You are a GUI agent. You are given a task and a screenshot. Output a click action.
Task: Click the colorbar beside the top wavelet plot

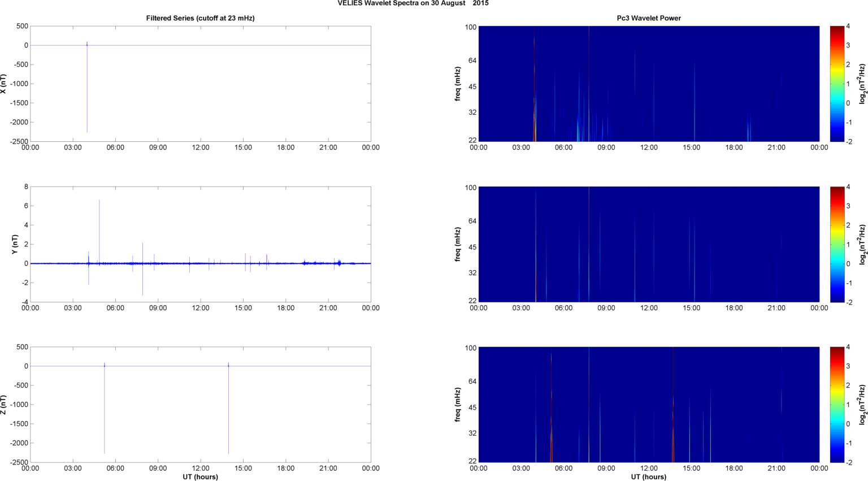tap(836, 84)
